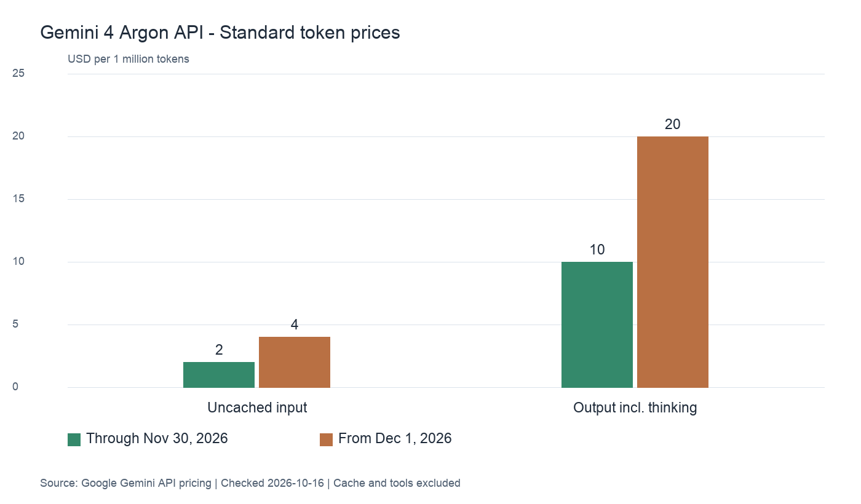The image size is (861, 504).
Task: Click the source footnote text
Action: pyautogui.click(x=250, y=483)
